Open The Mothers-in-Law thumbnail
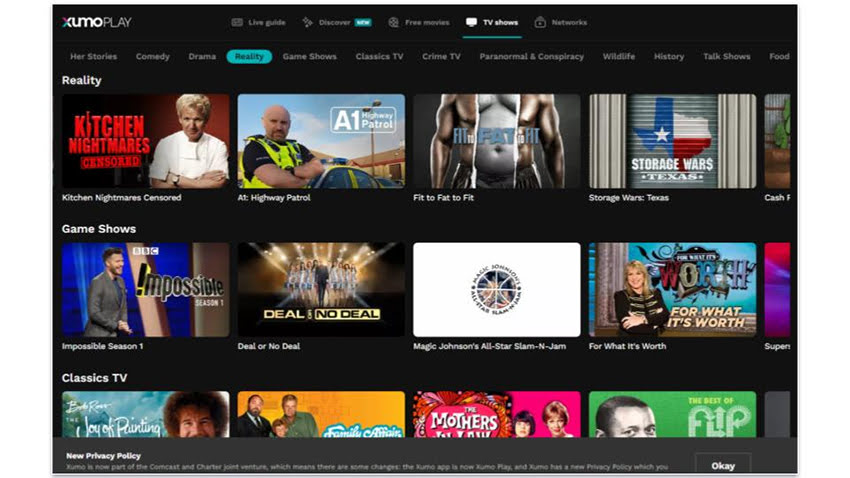850x478 pixels. click(x=497, y=414)
